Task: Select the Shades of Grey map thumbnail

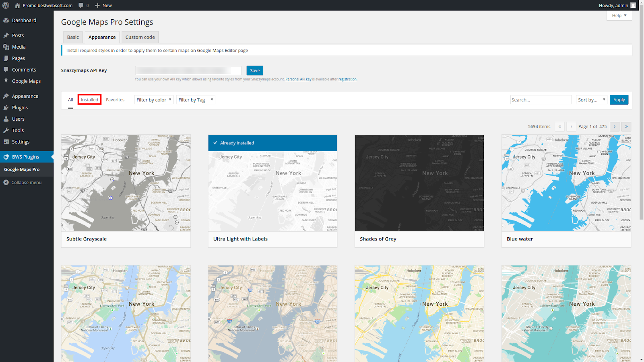Action: pos(419,183)
